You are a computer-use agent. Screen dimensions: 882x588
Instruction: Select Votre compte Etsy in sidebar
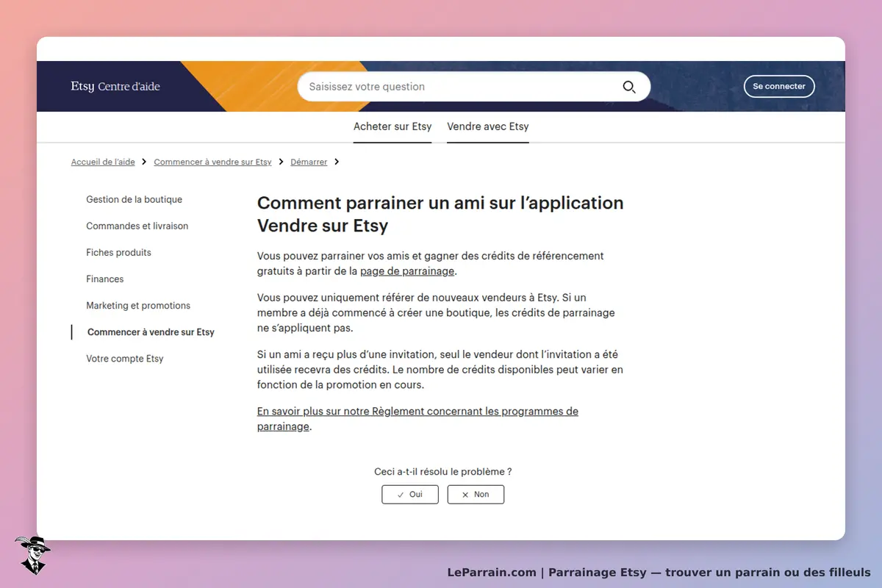click(125, 359)
